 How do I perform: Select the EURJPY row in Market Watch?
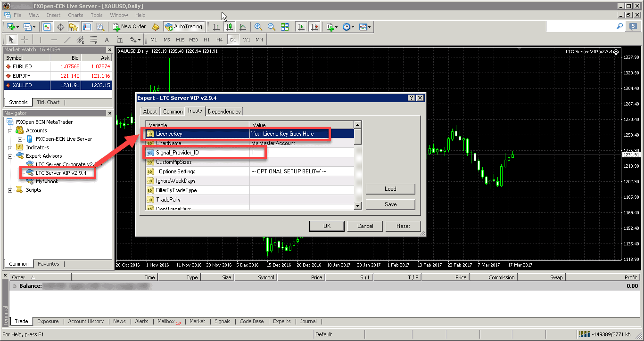(58, 76)
